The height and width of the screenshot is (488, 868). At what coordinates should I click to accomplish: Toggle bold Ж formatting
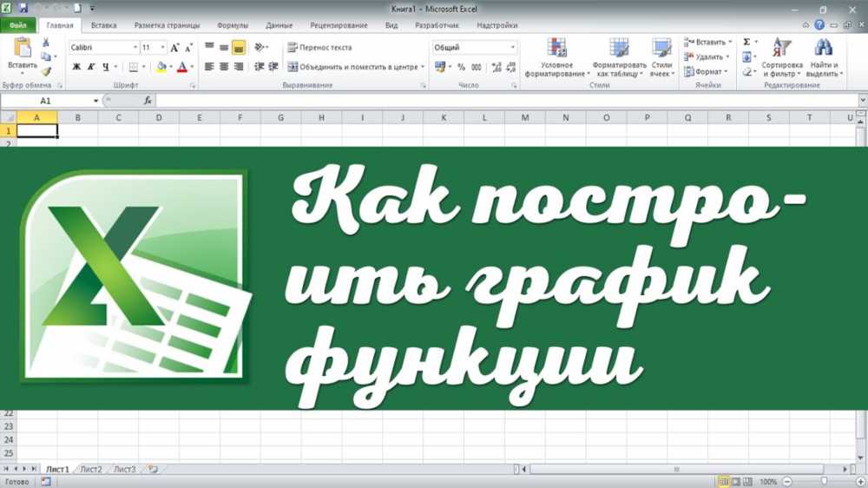pyautogui.click(x=77, y=67)
